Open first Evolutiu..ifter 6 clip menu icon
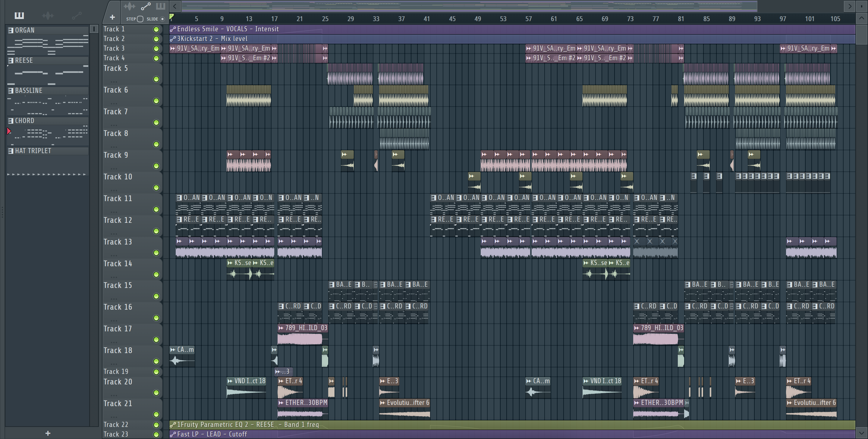 click(382, 403)
